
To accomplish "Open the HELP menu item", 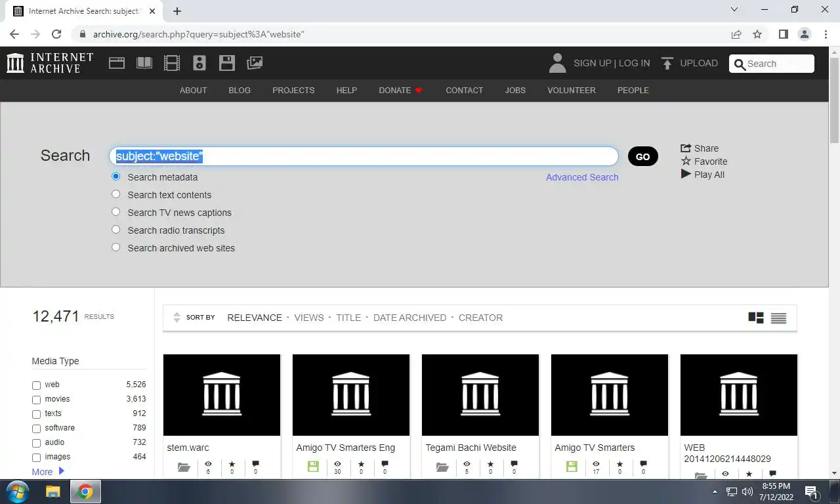I will (x=346, y=91).
